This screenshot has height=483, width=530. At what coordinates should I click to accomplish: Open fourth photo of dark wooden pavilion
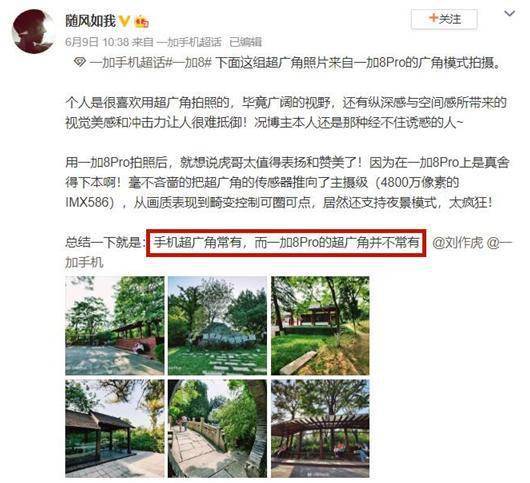(x=115, y=428)
